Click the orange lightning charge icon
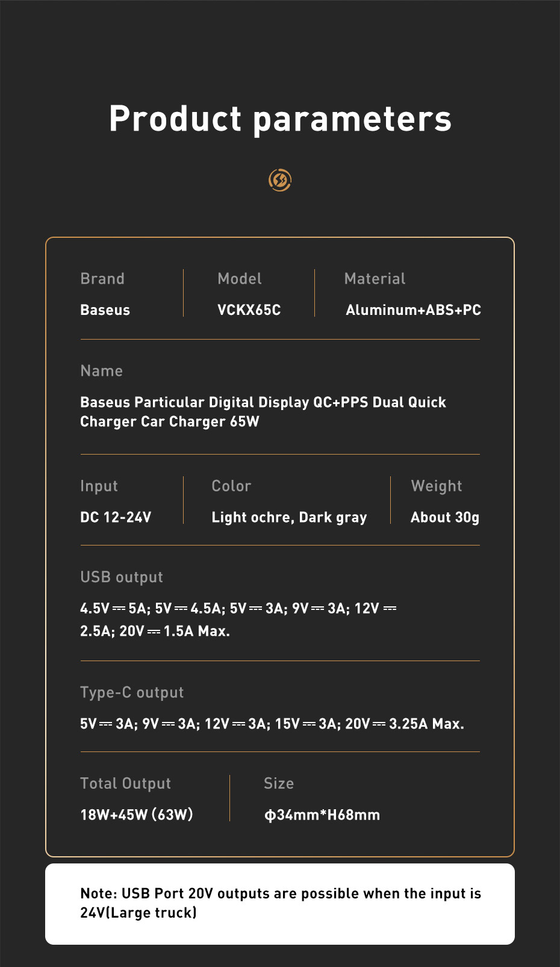This screenshot has height=967, width=560. [x=280, y=180]
